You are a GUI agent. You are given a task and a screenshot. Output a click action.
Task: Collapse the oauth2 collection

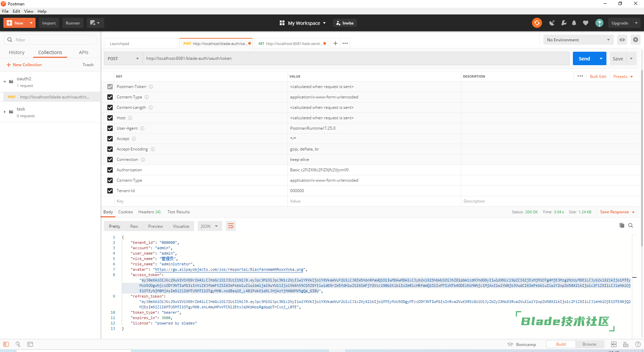5,82
